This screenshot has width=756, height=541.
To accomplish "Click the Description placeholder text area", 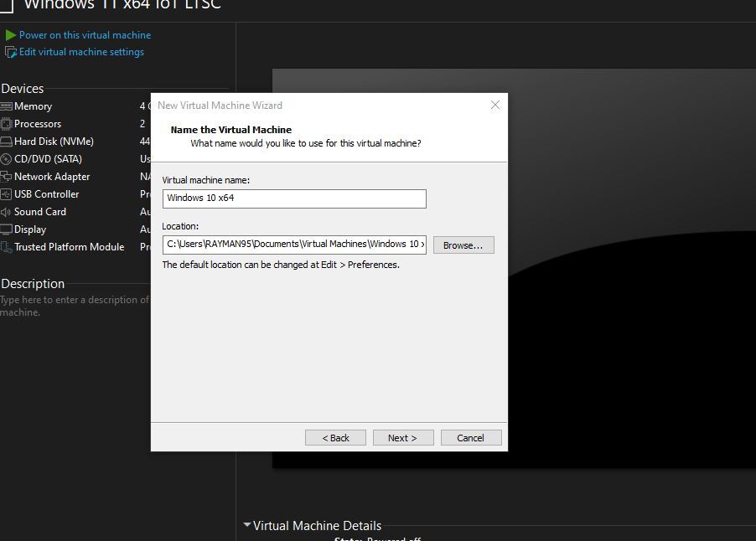I will (x=75, y=306).
